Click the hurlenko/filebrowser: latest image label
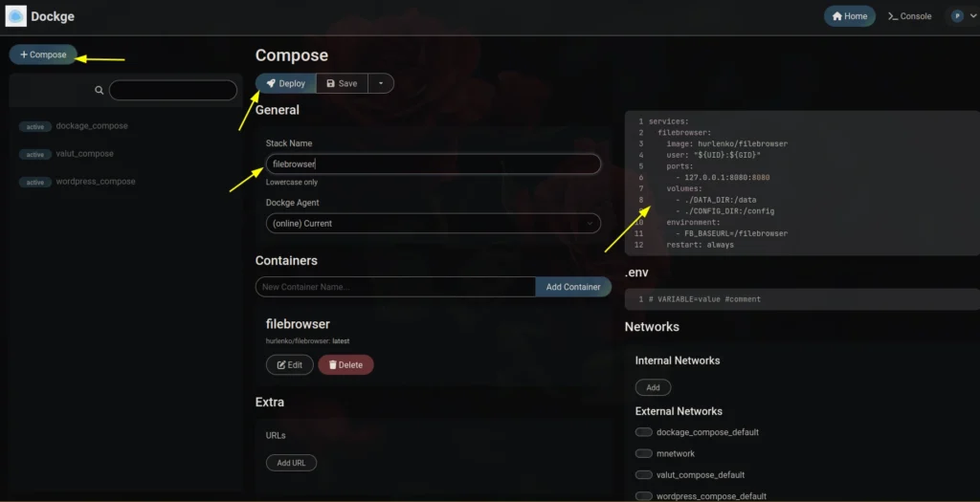The image size is (980, 502). (x=307, y=341)
